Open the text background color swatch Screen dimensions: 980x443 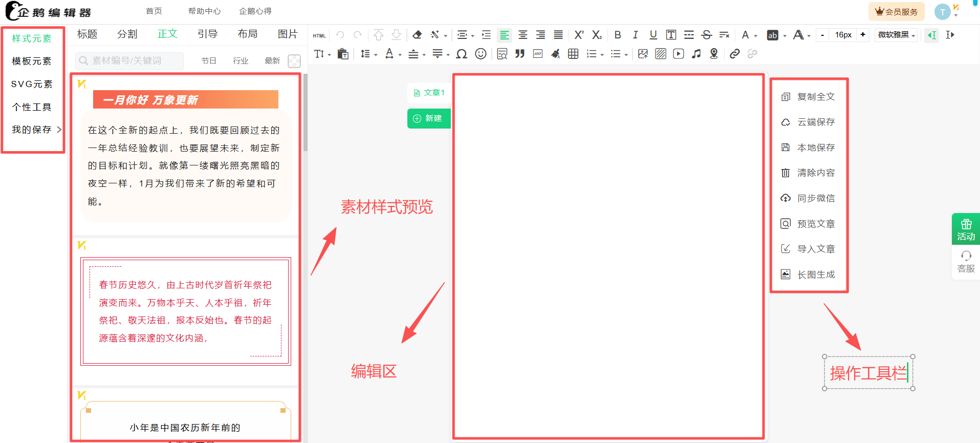(x=772, y=35)
